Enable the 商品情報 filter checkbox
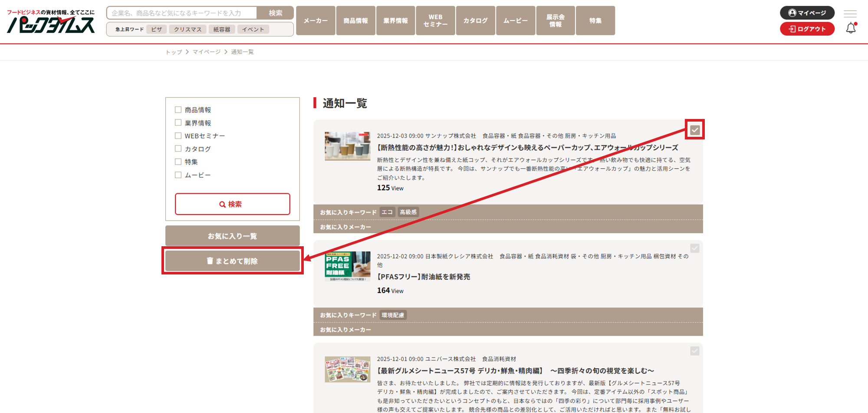Screen dimensions: 868x413 click(178, 110)
